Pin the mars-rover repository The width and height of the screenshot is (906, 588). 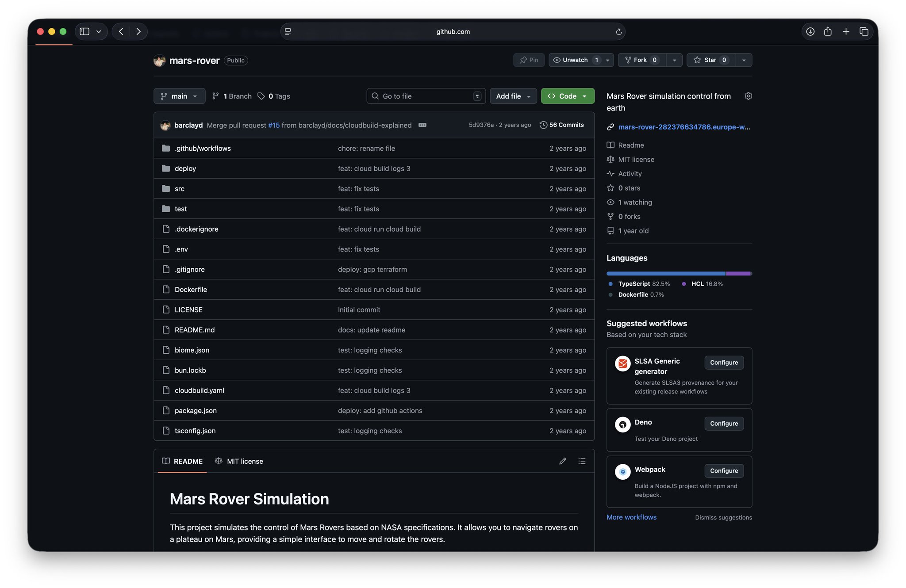[x=529, y=60]
